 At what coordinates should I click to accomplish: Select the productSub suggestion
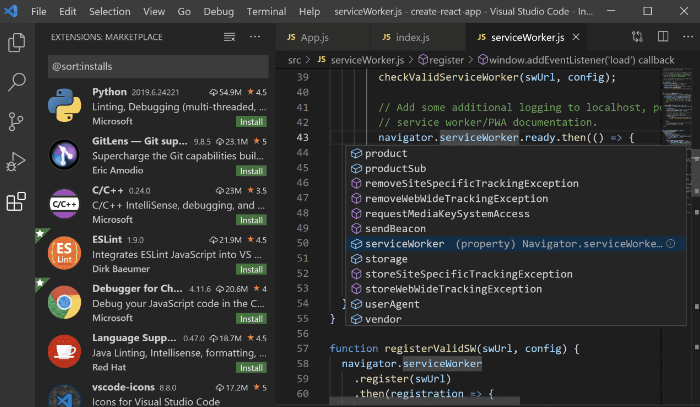[516, 168]
